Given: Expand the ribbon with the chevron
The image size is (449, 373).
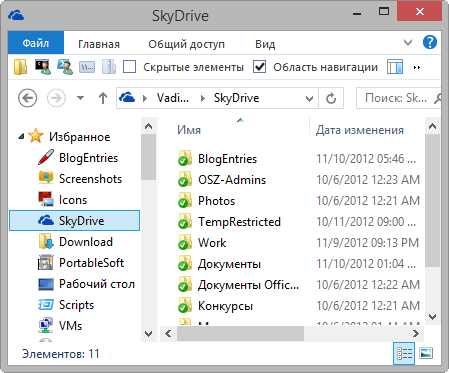Looking at the screenshot, I should 408,43.
